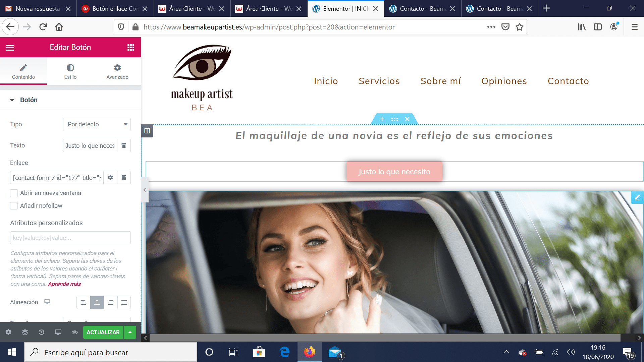Collapse the Elementor side panel
This screenshot has width=644, height=362.
145,190
